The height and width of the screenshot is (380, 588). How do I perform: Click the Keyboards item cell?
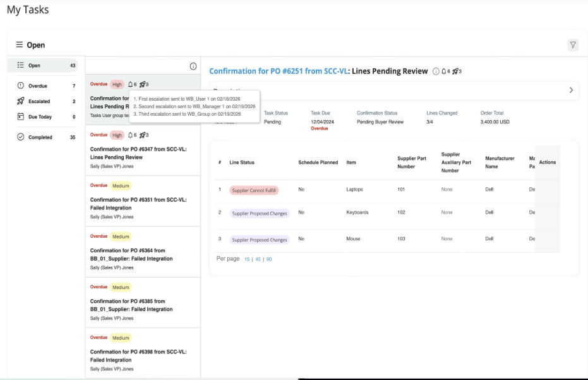coord(357,212)
